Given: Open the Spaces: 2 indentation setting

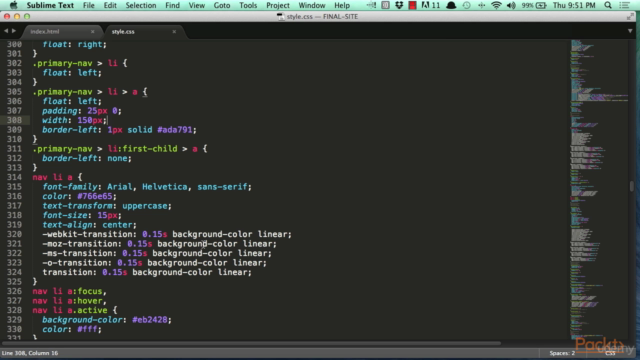Looking at the screenshot, I should click(x=562, y=353).
